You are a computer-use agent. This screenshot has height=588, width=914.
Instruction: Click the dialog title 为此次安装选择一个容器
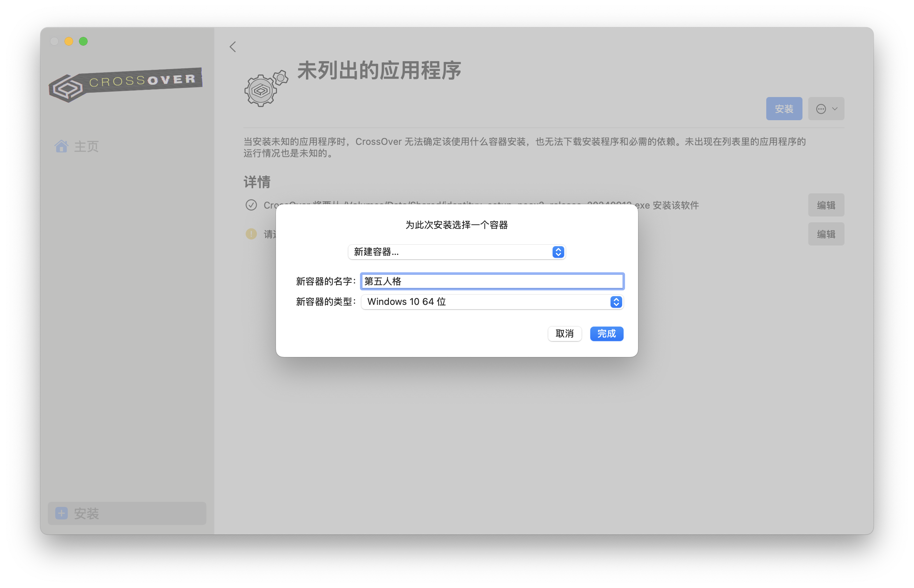(457, 225)
